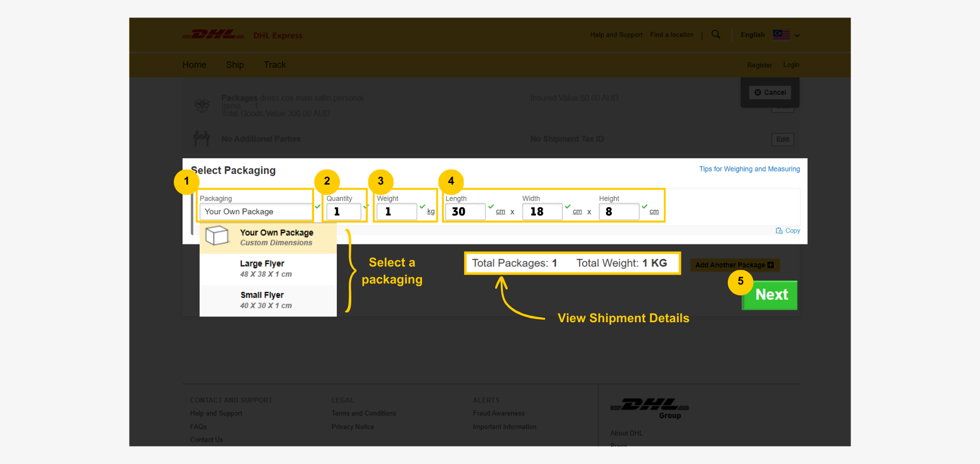Click the Height input field
The image size is (980, 464).
tap(619, 211)
